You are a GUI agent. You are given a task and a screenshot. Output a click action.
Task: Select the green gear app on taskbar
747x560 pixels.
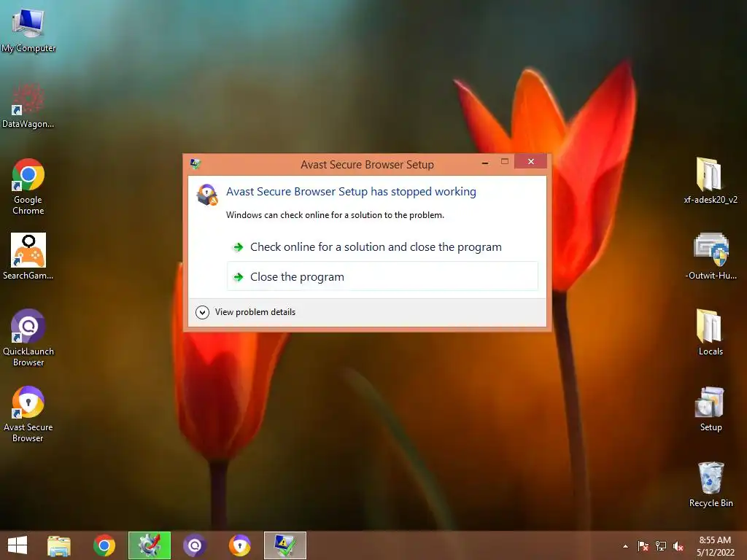[150, 545]
